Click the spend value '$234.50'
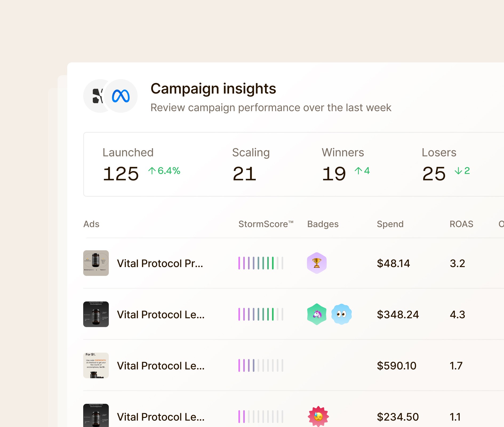504x427 pixels. 398,417
